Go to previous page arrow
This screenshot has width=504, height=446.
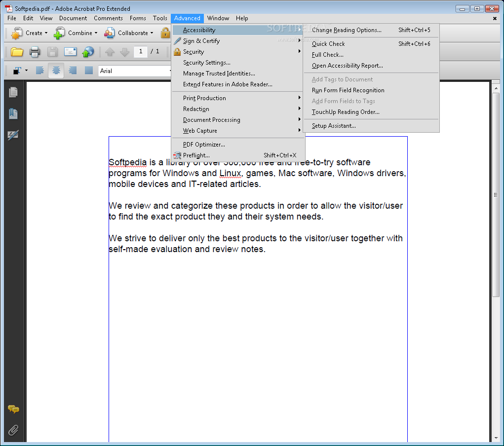click(x=110, y=52)
